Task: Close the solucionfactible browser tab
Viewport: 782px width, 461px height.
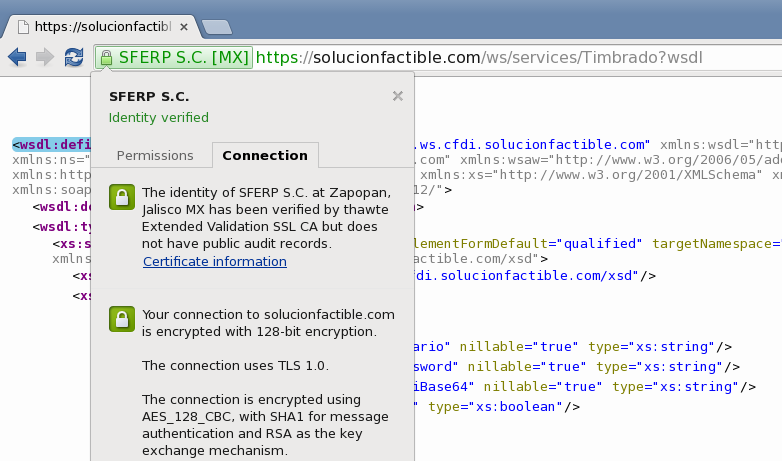Action: (x=184, y=26)
